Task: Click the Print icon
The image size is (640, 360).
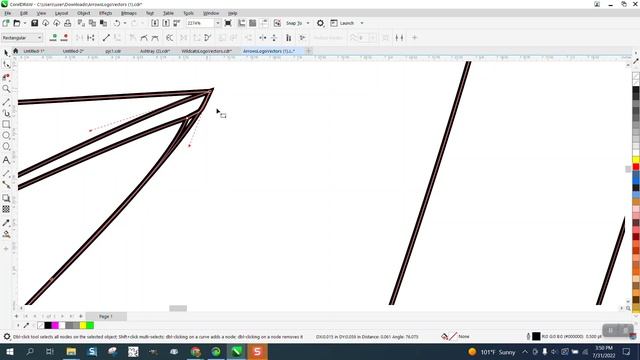Action: coord(67,23)
